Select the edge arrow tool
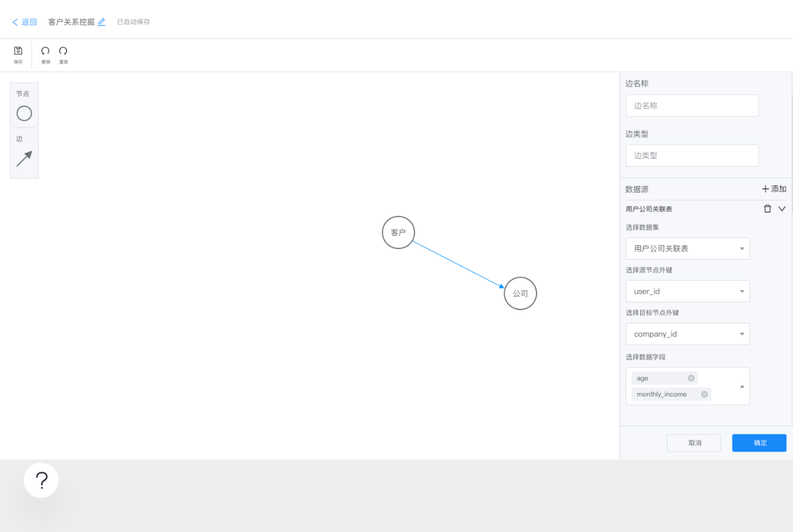Viewport: 793px width, 532px height. click(x=24, y=159)
